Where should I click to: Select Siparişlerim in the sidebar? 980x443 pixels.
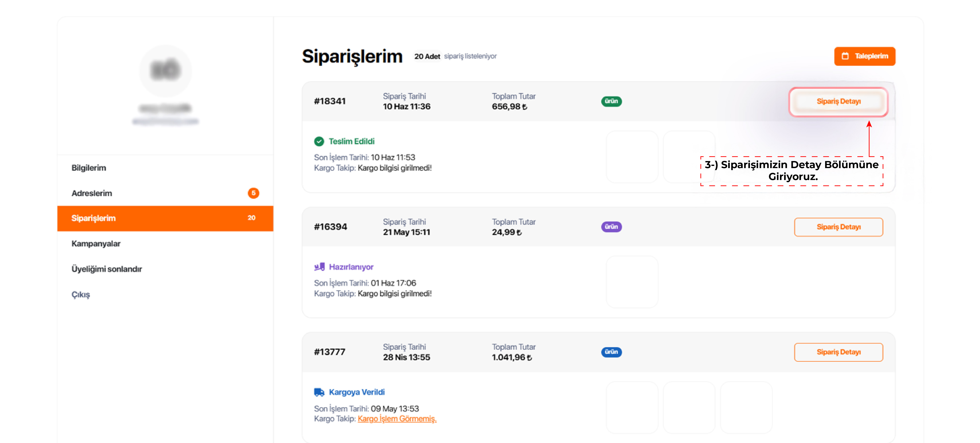coord(165,218)
